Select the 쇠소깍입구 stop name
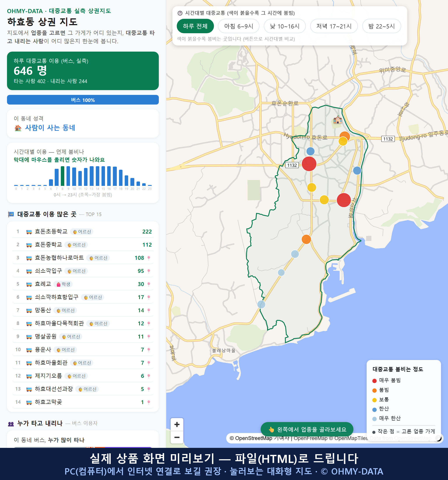This screenshot has width=448, height=480. [49, 271]
